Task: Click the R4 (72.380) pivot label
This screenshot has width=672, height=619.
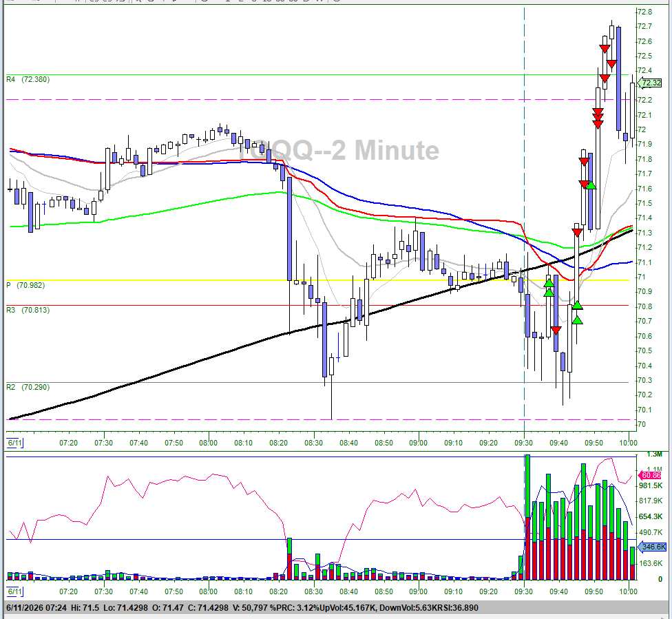Action: pyautogui.click(x=28, y=79)
